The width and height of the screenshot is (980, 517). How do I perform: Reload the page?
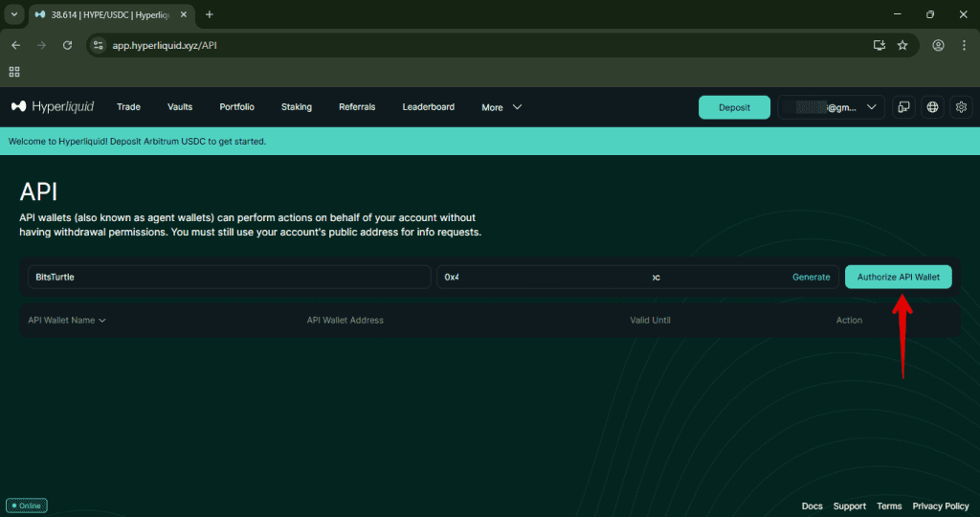pos(67,45)
